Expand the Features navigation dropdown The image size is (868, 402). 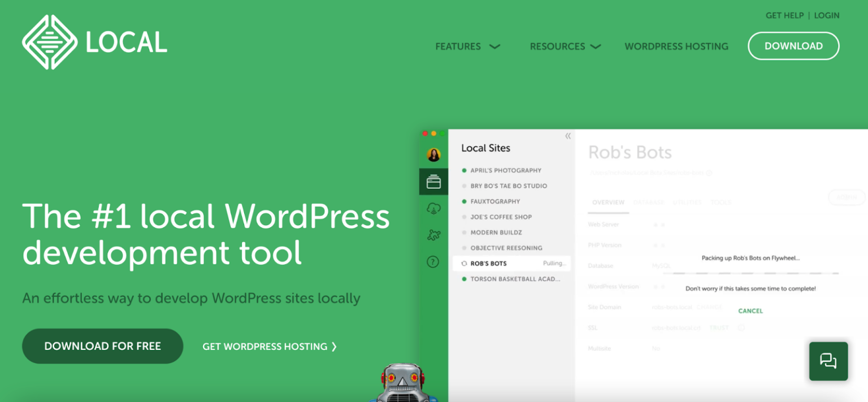click(x=468, y=46)
